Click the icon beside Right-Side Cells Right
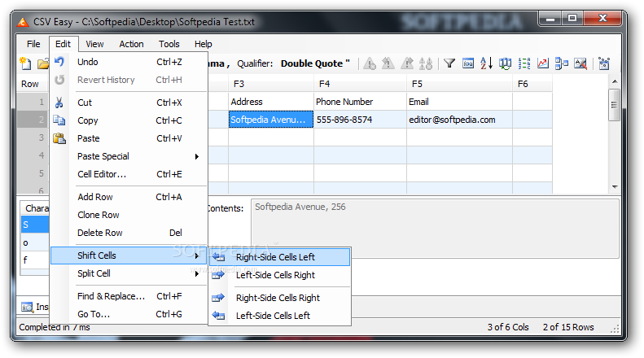Screen dimensions: 644x358 218,298
